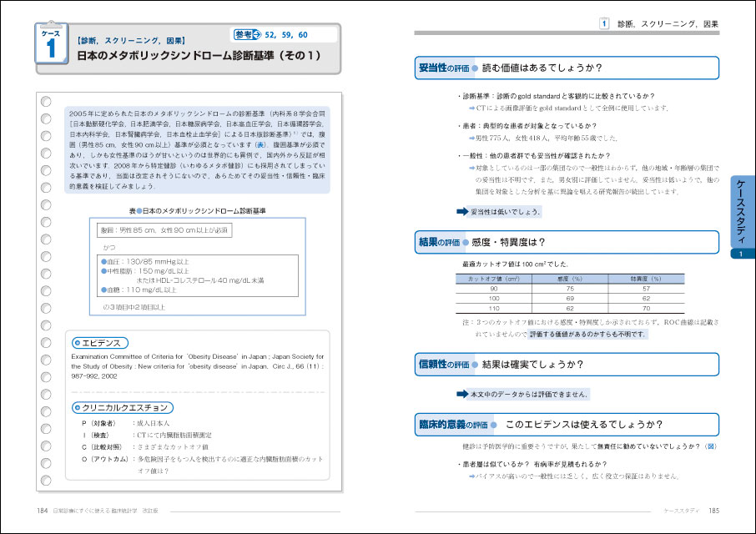Image resolution: width=756 pixels, height=534 pixels.
Task: Click the reference number 52
Action: [x=270, y=34]
